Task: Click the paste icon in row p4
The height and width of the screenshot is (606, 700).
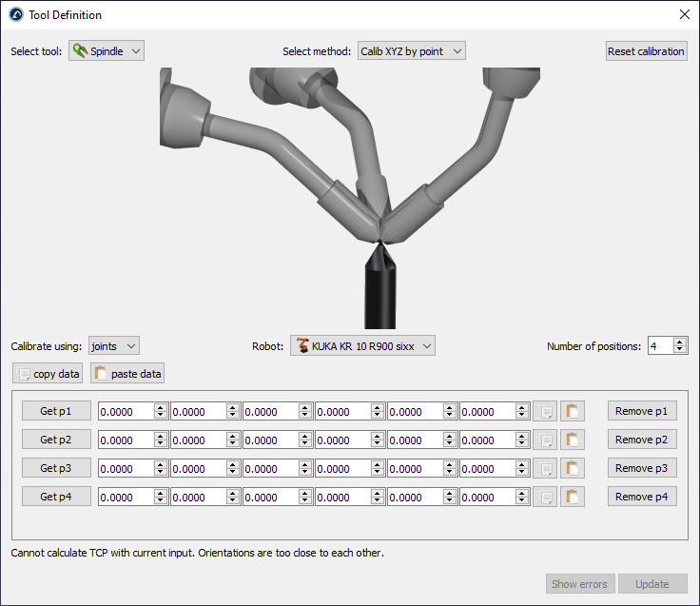Action: 573,497
